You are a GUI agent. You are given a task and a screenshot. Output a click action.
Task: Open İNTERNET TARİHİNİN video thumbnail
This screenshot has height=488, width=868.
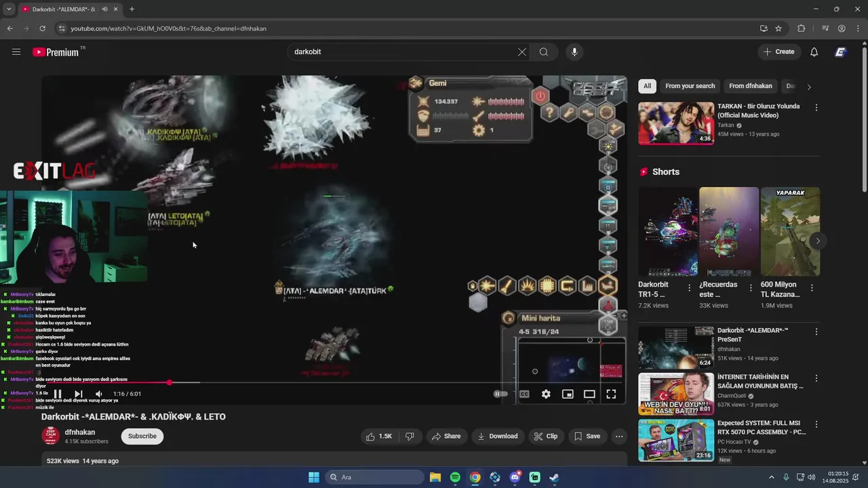[x=676, y=394]
